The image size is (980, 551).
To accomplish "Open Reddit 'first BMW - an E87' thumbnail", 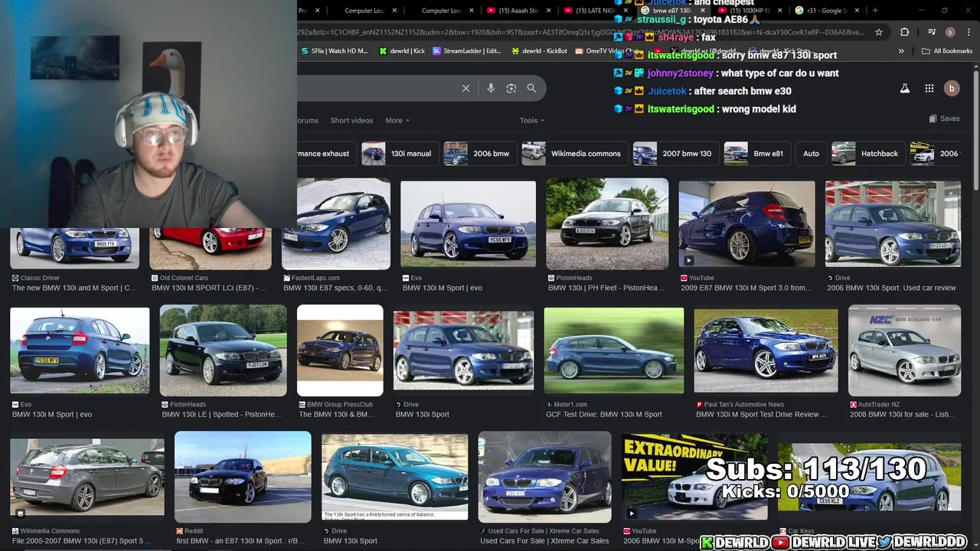I will [x=243, y=477].
